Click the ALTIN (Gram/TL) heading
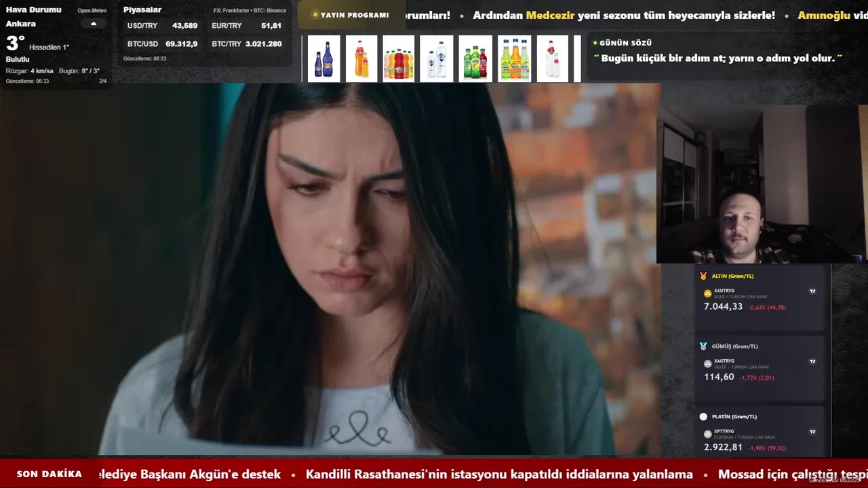The width and height of the screenshot is (868, 488). coord(732,276)
